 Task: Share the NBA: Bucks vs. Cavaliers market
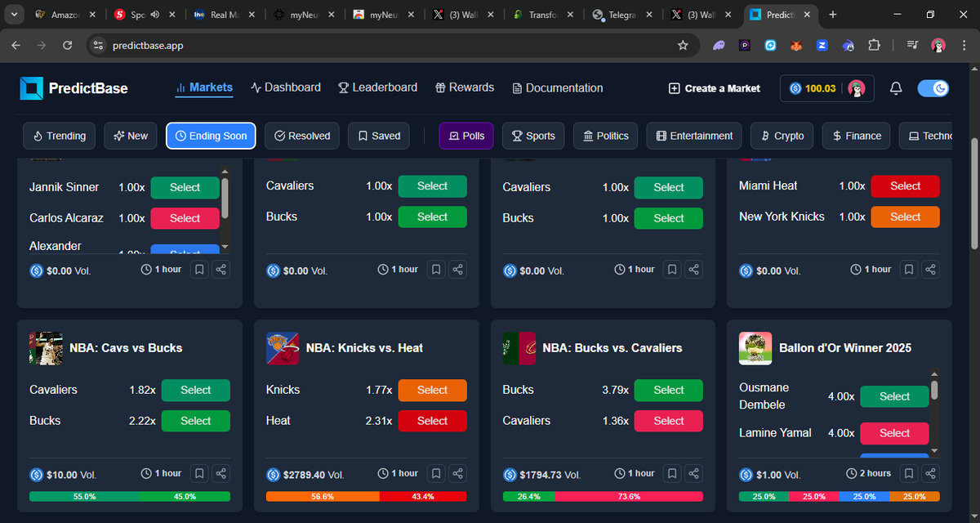click(694, 473)
